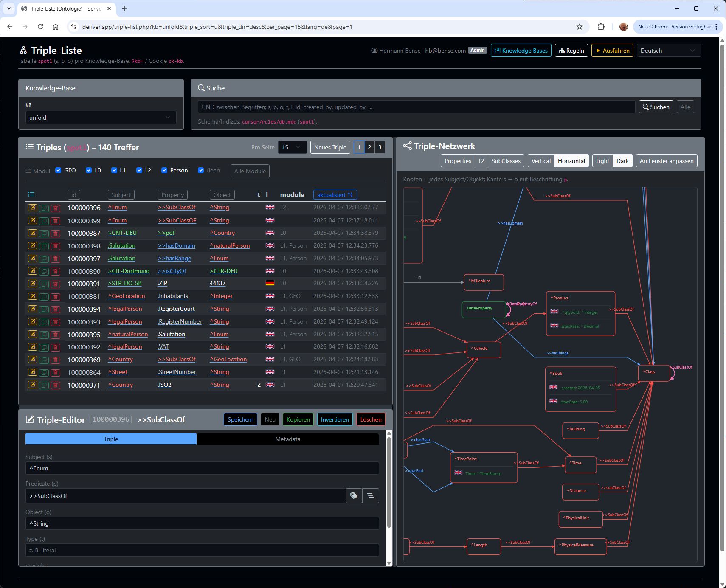Image resolution: width=726 pixels, height=588 pixels.
Task: Delete triple 100000371 with the trash icon
Action: click(x=55, y=385)
